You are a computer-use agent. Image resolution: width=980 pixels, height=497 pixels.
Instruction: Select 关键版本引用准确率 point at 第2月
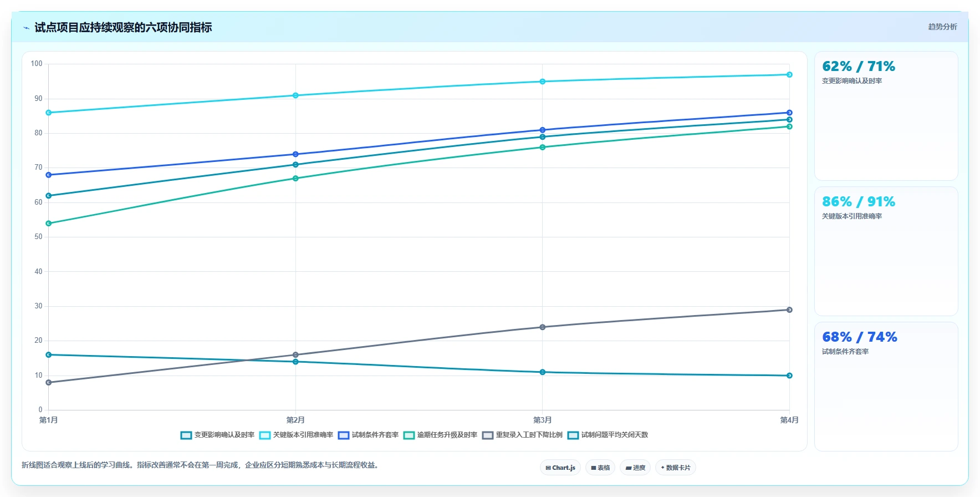click(295, 95)
